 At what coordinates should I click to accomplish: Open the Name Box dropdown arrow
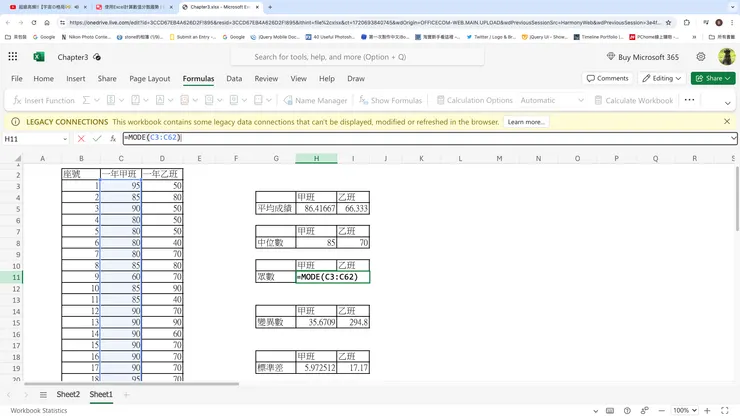coord(65,139)
